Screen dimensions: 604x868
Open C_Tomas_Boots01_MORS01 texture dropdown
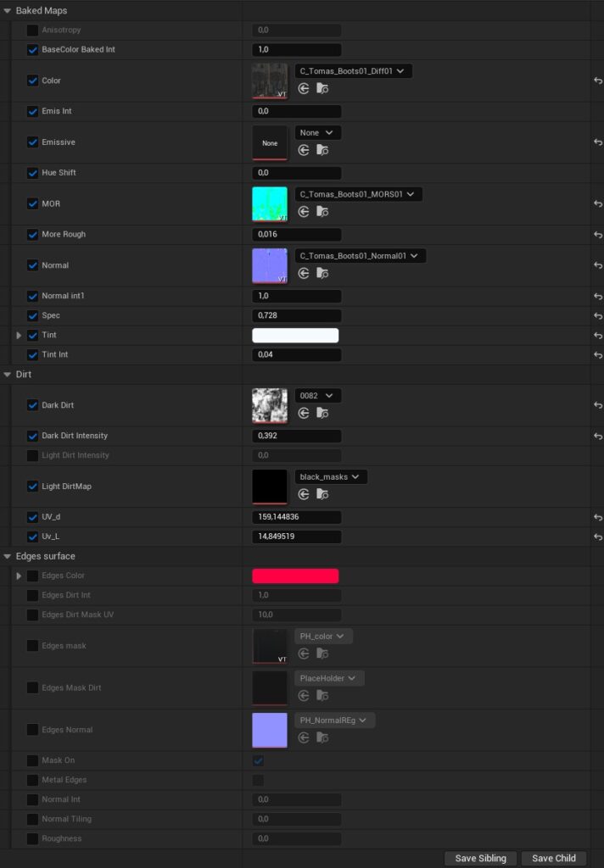point(359,194)
